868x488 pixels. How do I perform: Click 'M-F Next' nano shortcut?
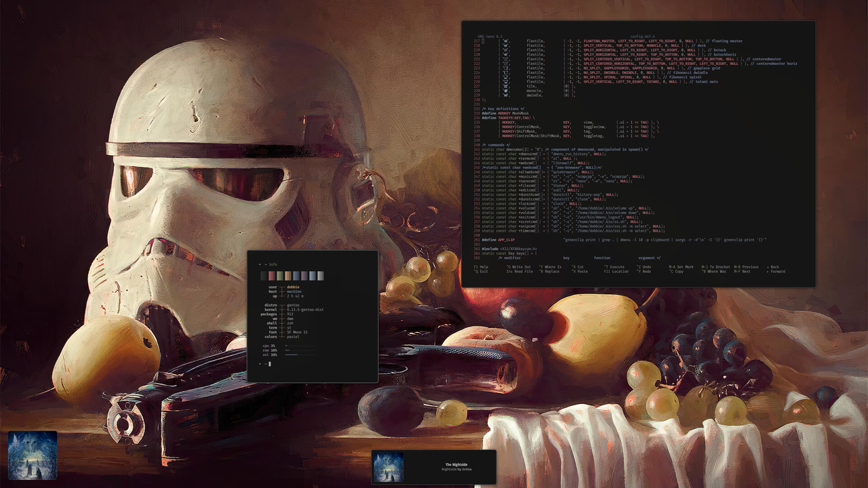(742, 271)
